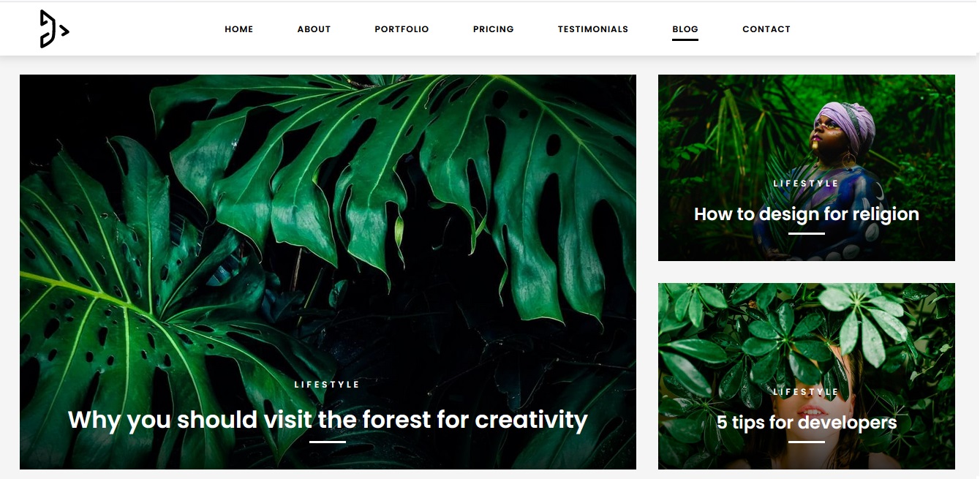Screen dimensions: 980x479
Task: Open 'How to design for religion' post
Action: [x=807, y=214]
